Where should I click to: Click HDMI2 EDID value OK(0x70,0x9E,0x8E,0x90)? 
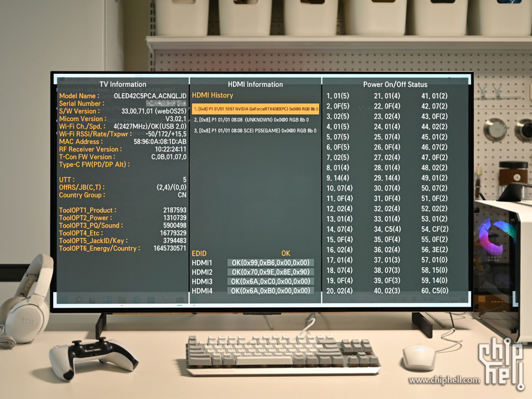(x=270, y=272)
